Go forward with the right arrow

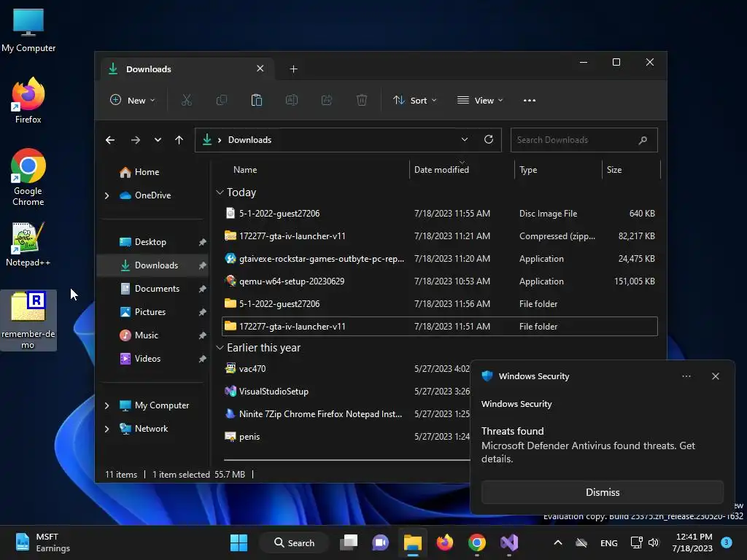(x=135, y=140)
